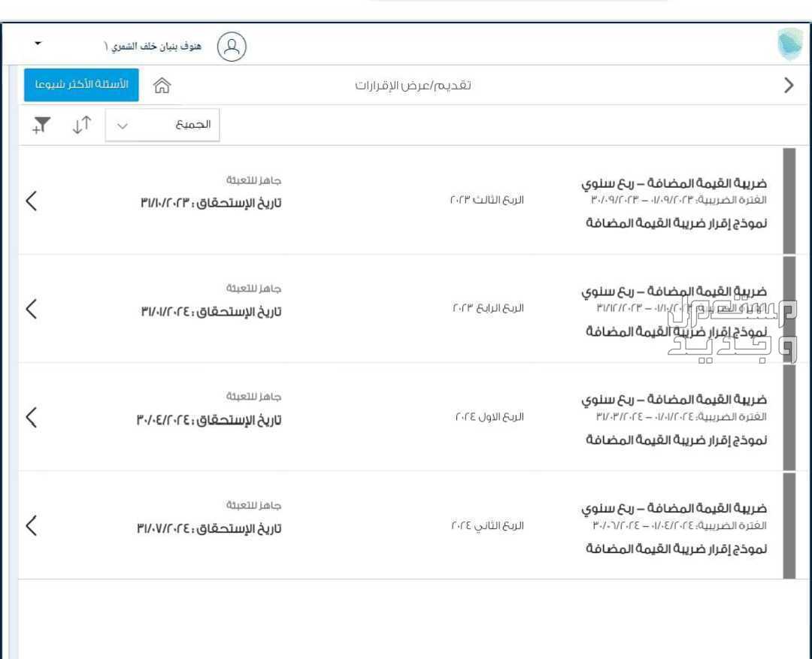Click due date تاريخ الإستحقاق ٣١/٠٧/٢٠٢٤
812x659 pixels.
pyautogui.click(x=209, y=528)
